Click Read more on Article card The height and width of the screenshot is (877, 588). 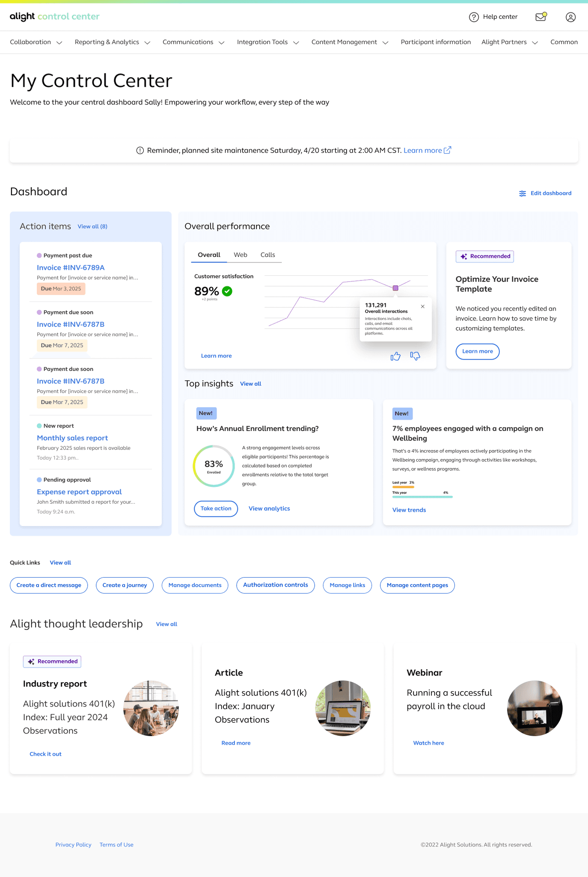[236, 743]
